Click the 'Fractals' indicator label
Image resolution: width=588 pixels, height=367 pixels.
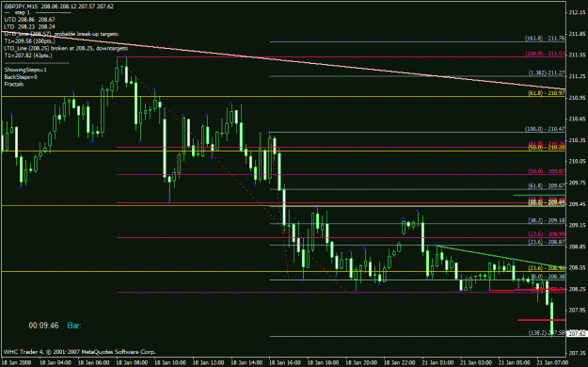(x=14, y=84)
